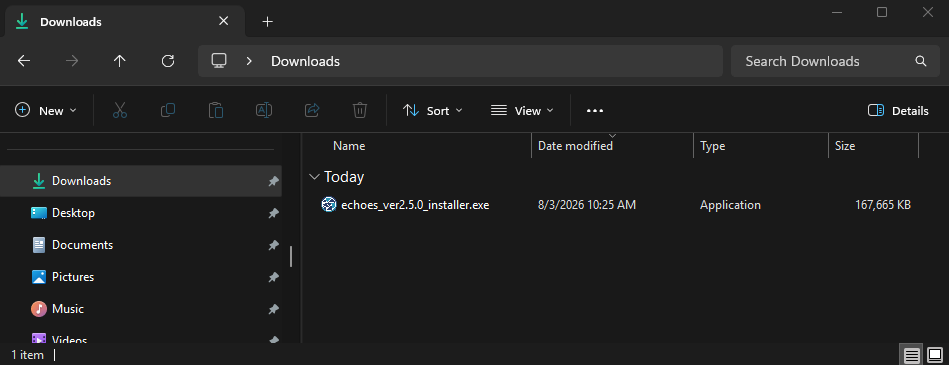
Task: Select Music in the navigation pane
Action: click(x=140, y=309)
